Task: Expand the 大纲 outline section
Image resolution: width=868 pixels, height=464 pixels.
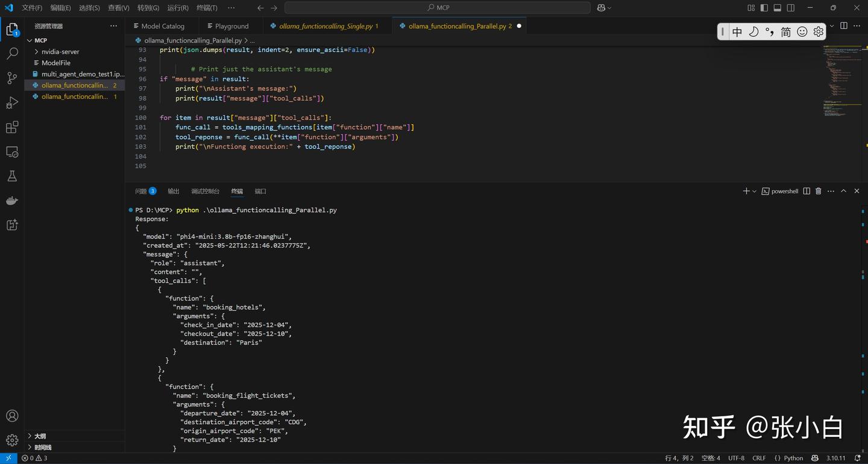Action: tap(40, 436)
